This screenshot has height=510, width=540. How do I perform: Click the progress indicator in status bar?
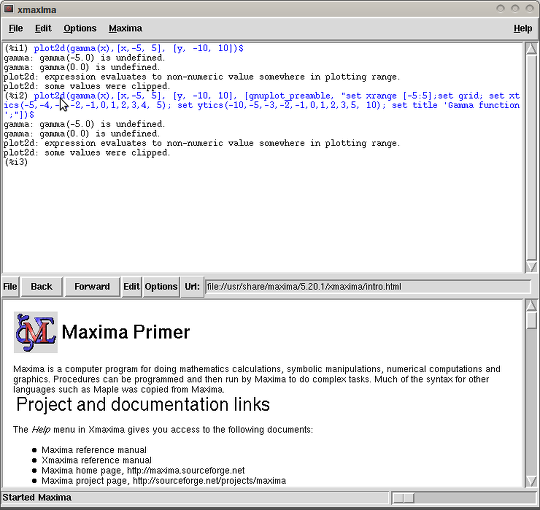click(x=404, y=498)
